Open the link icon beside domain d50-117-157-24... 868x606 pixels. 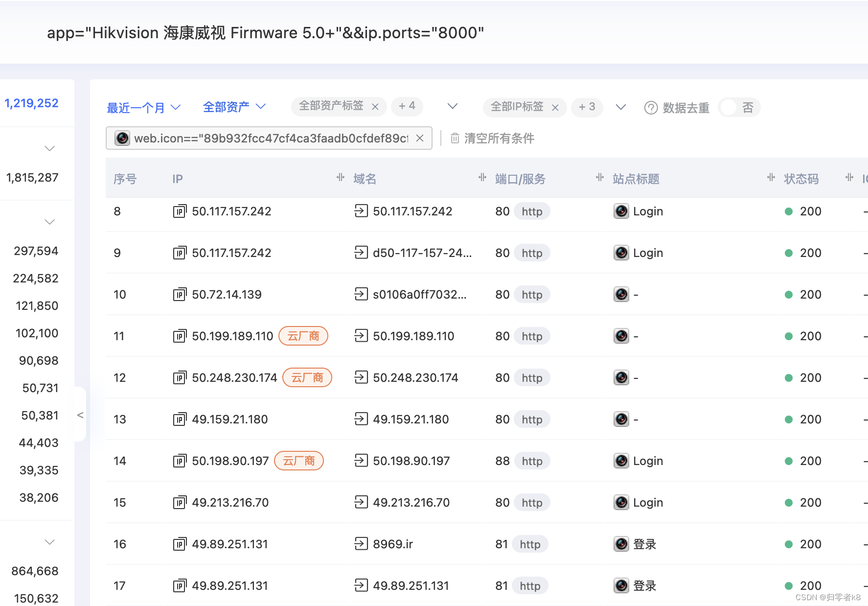(x=361, y=253)
